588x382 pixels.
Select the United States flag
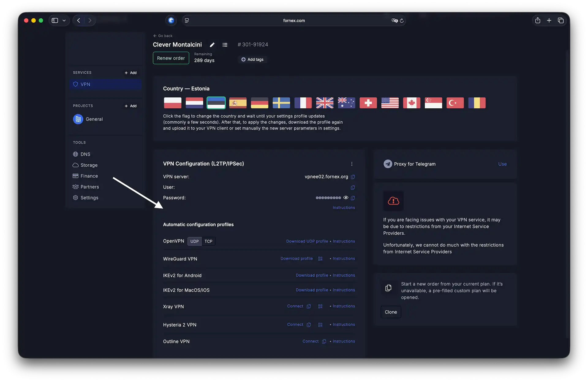coord(390,103)
